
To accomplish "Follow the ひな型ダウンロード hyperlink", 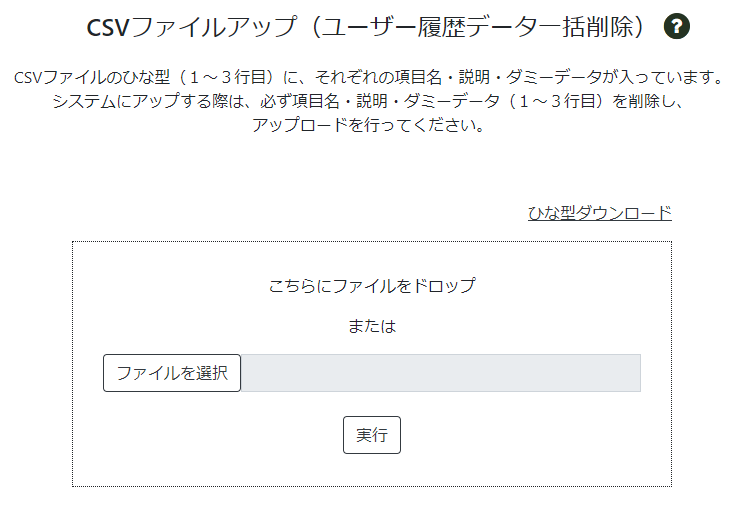I will point(599,213).
